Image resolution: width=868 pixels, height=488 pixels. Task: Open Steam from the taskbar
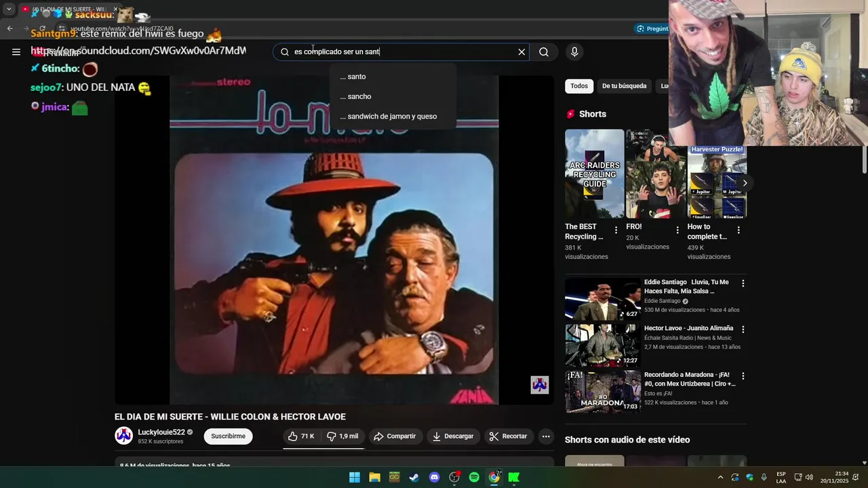coord(414,477)
